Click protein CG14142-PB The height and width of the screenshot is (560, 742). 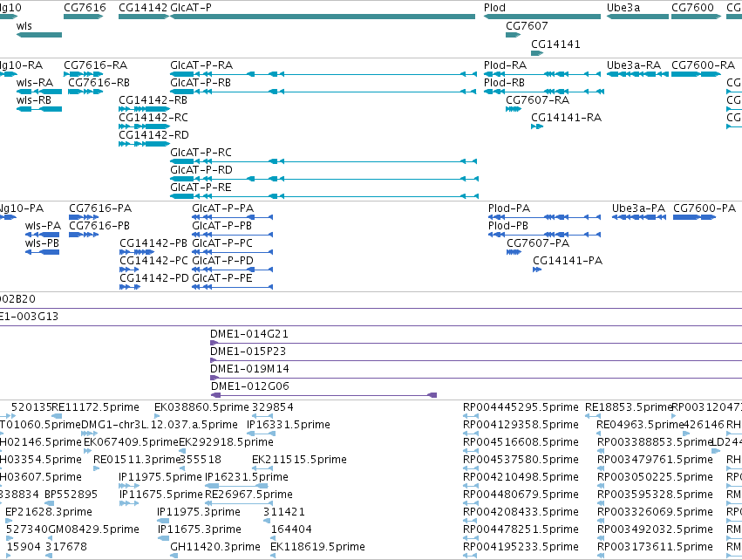(x=137, y=252)
